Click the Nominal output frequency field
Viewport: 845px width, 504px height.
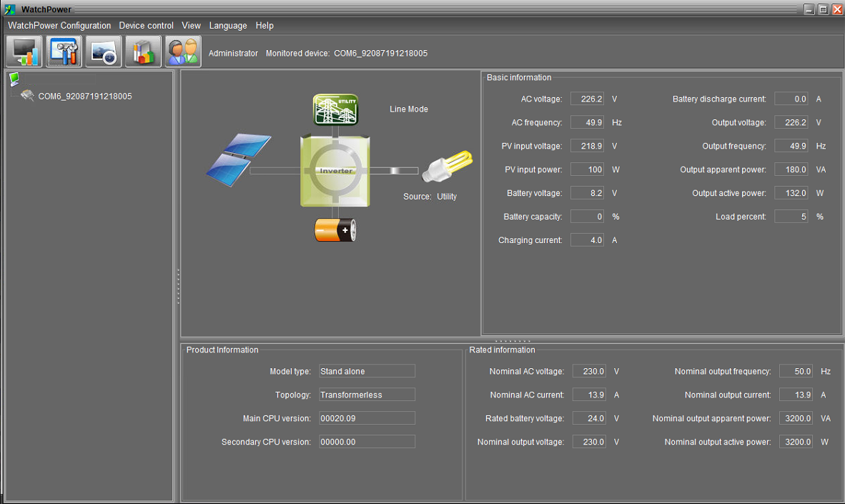[x=796, y=371]
